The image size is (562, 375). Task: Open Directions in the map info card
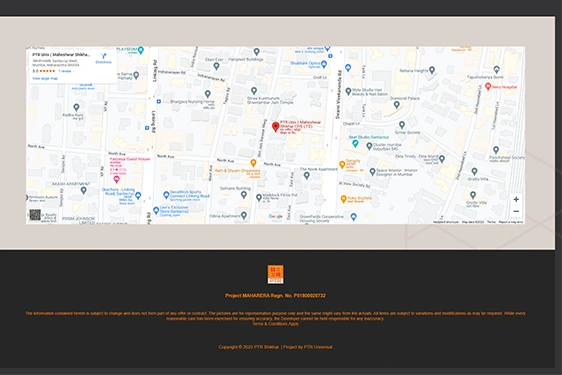pyautogui.click(x=103, y=58)
